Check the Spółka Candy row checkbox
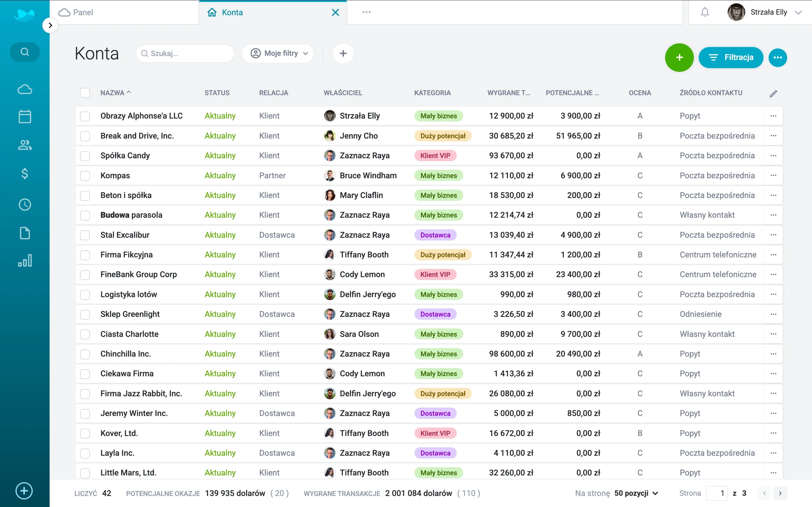Screen dimensions: 812x507 (x=85, y=156)
